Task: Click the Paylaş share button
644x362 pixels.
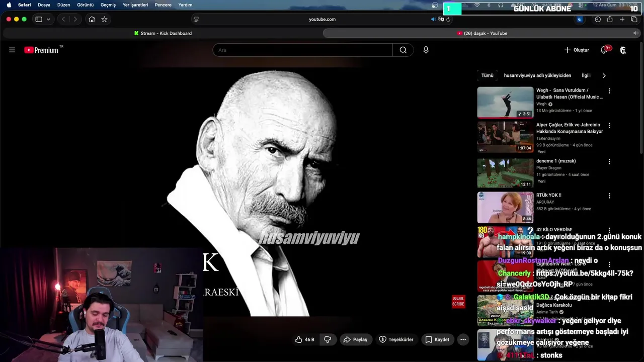Action: click(x=355, y=339)
